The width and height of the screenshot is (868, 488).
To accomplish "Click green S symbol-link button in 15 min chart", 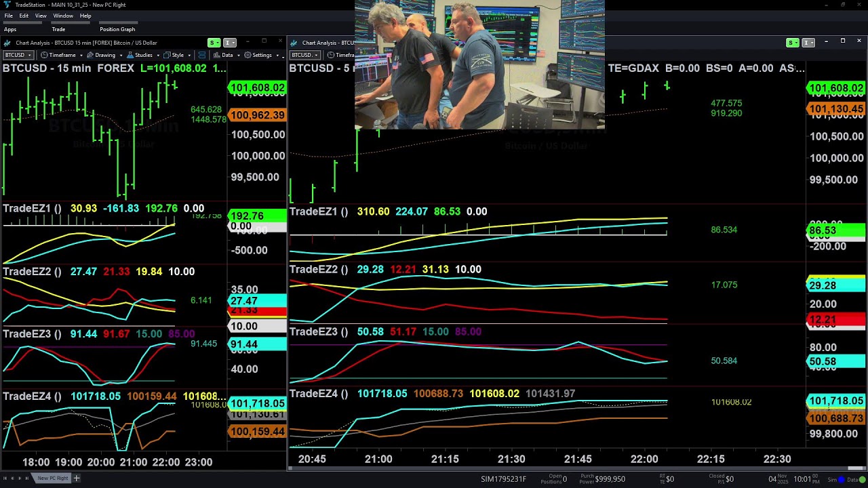I will point(214,43).
